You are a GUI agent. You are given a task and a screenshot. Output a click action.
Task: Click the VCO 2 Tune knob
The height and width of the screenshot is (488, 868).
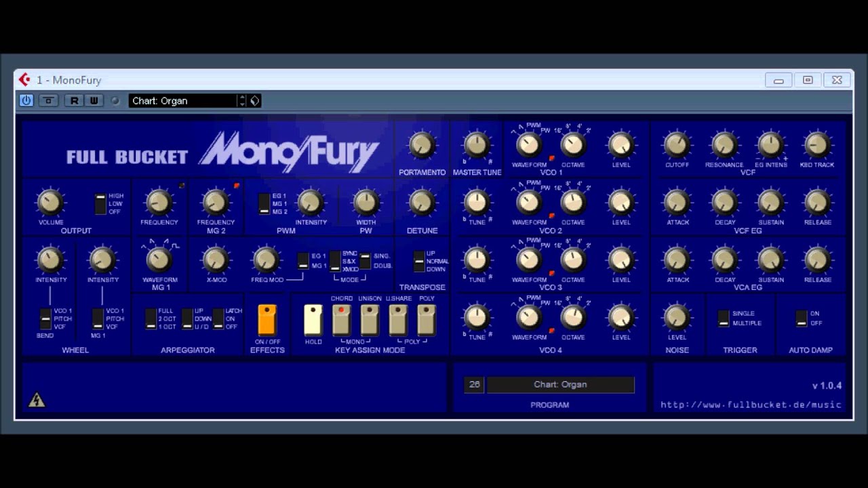(477, 202)
